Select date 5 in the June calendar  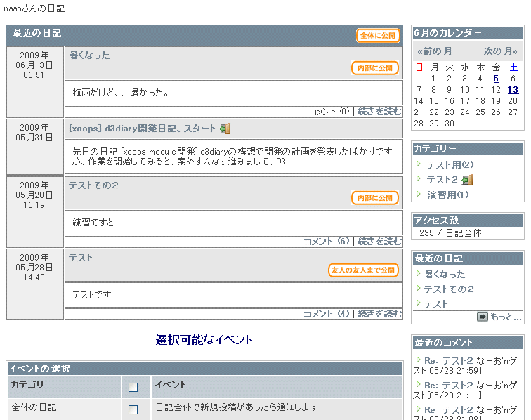coord(496,79)
